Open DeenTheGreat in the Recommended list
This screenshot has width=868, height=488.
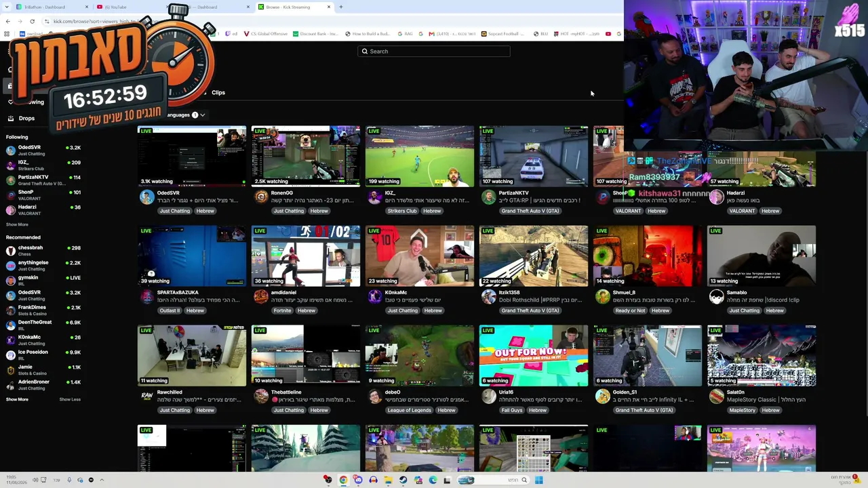pos(43,325)
